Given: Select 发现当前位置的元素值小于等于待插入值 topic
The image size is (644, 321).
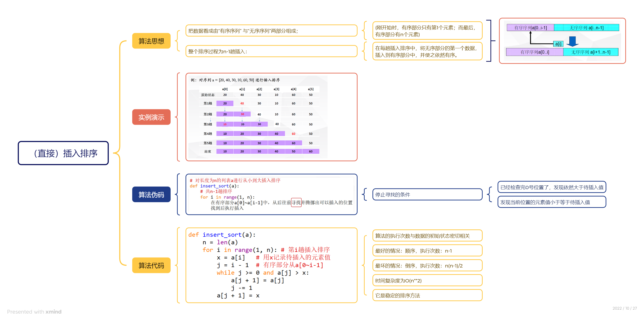Looking at the screenshot, I should point(552,202).
